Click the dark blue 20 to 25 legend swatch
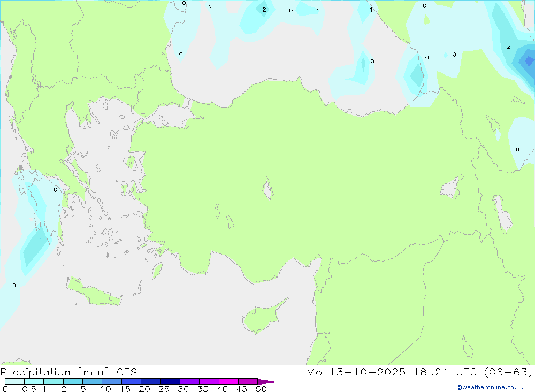This screenshot has height=392, width=535. coord(150,381)
